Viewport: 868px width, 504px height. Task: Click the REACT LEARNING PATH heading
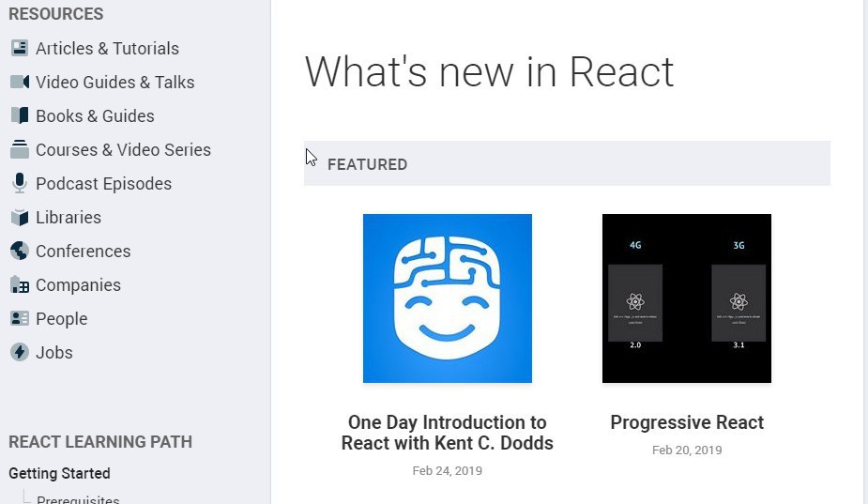[x=100, y=441]
